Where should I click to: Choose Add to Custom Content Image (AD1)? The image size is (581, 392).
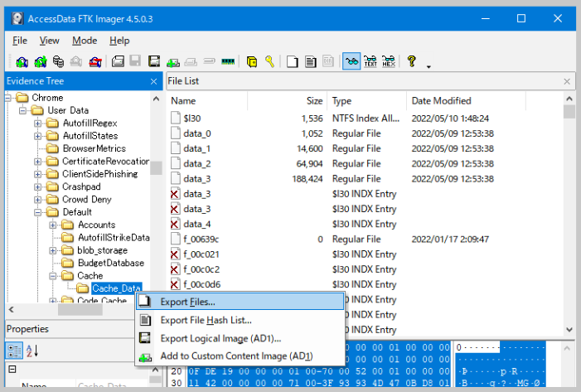click(x=240, y=356)
